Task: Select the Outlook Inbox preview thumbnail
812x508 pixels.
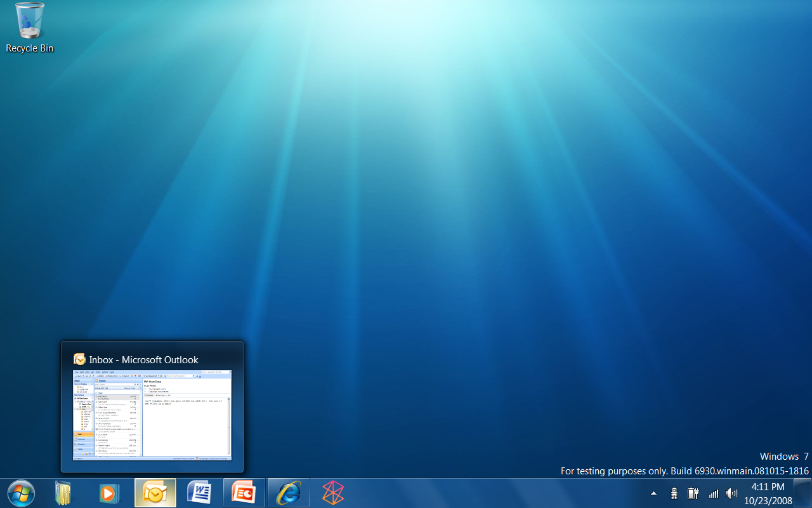Action: [152, 415]
